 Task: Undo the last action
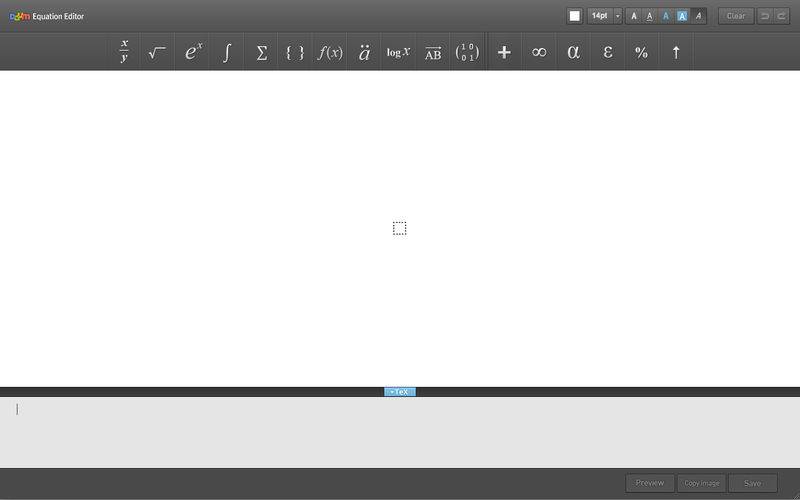(765, 16)
